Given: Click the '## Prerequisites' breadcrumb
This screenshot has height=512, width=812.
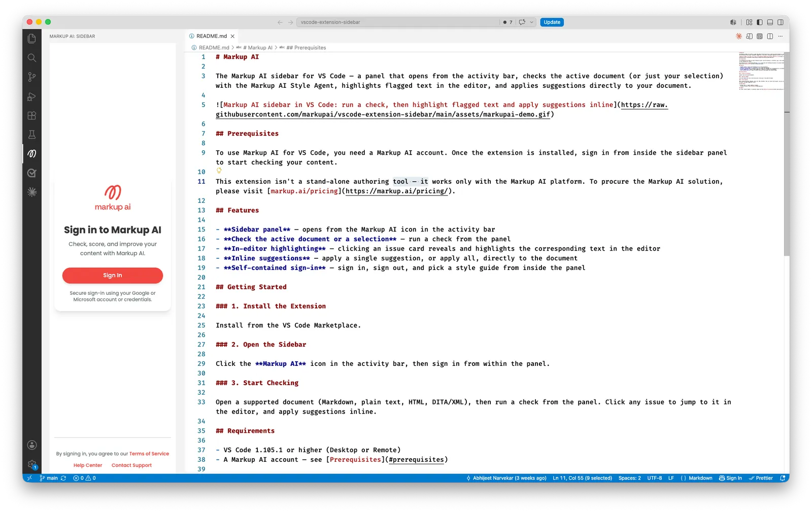Looking at the screenshot, I should (x=302, y=48).
